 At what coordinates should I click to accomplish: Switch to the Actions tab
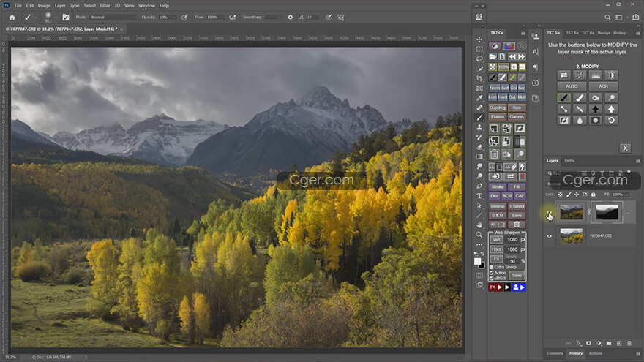tap(596, 353)
